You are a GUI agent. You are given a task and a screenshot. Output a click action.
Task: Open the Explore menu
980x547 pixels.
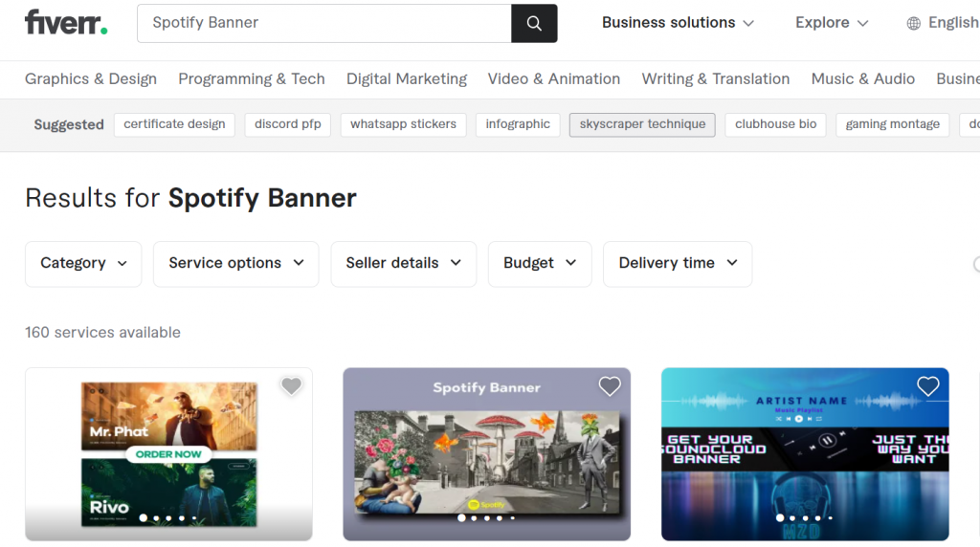(832, 23)
